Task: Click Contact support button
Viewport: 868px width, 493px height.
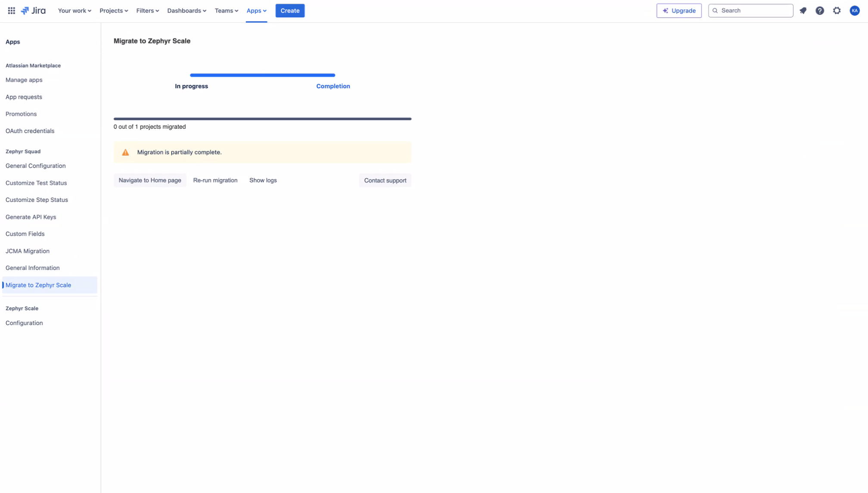Action: (x=385, y=180)
